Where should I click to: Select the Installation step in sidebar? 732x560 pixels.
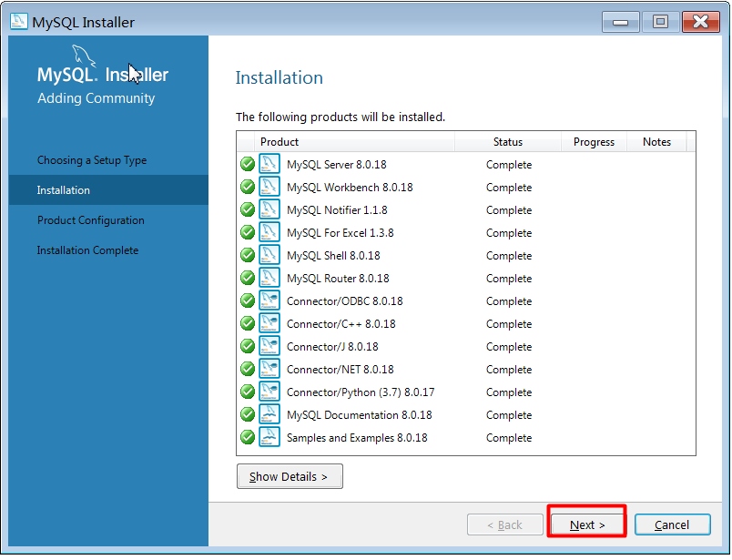pos(108,190)
